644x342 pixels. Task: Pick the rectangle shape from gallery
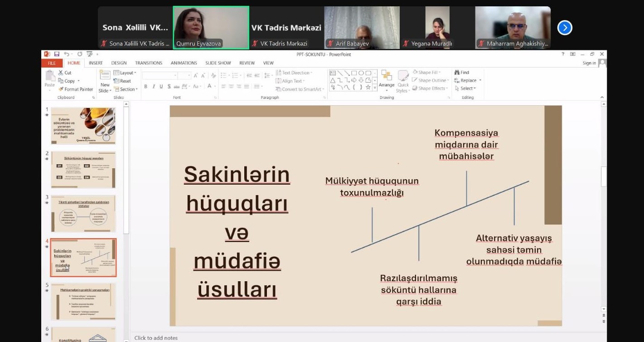(x=354, y=73)
